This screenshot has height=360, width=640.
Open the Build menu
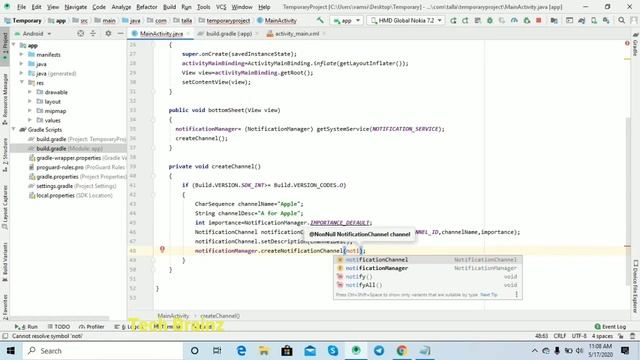(169, 7)
